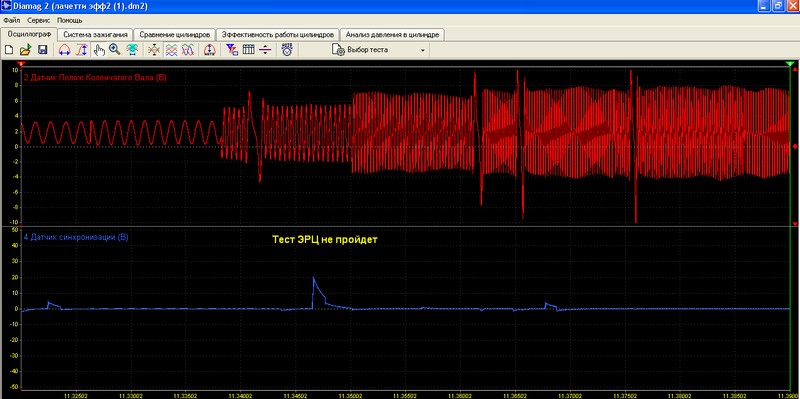
Task: Open the Выбор теста dropdown
Action: click(x=380, y=50)
